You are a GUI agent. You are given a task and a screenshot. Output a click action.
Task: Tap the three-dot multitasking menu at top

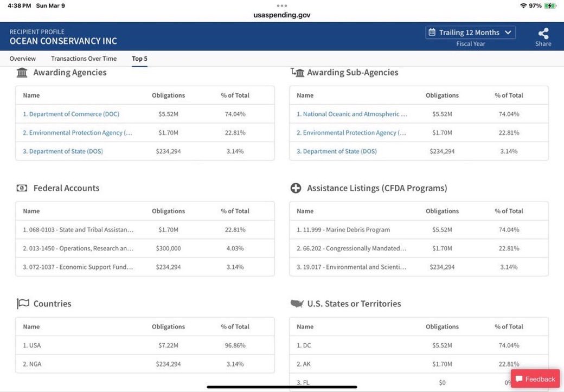coord(281,6)
